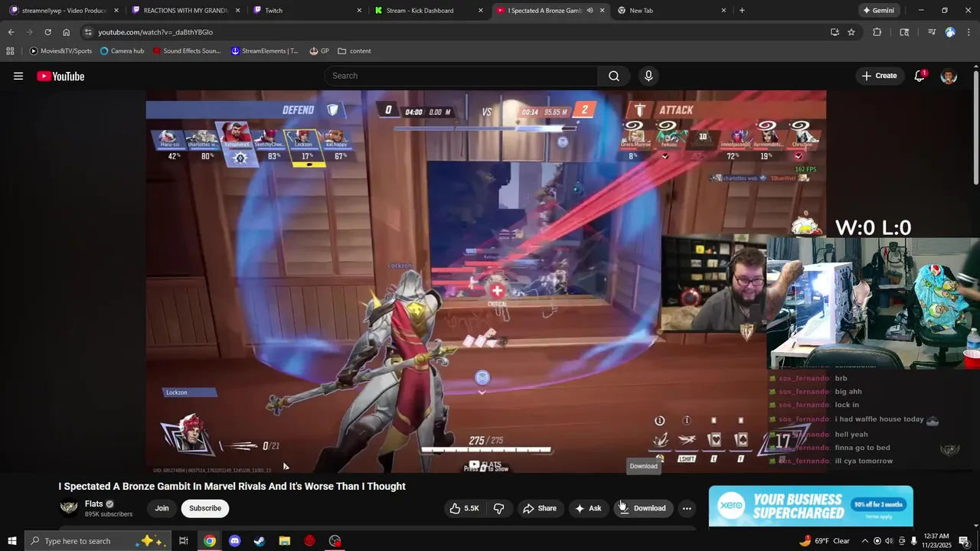
Task: Open the Xero advertisement banner
Action: (x=811, y=506)
